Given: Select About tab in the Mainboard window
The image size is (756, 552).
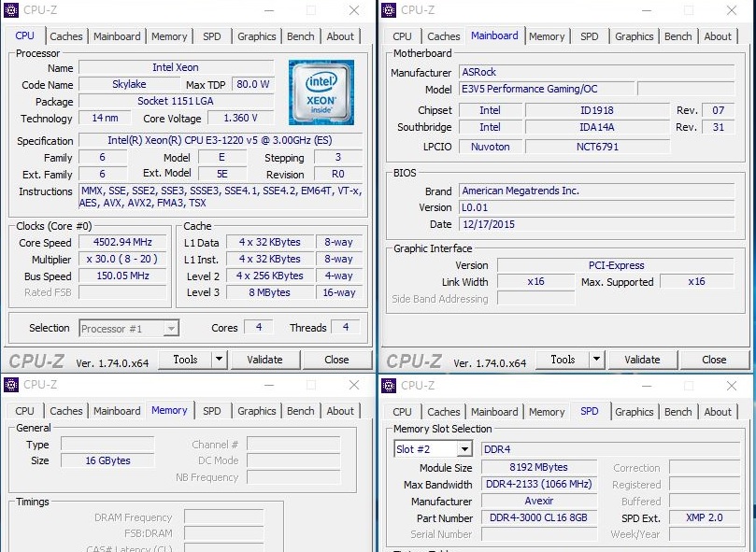Looking at the screenshot, I should coord(718,36).
